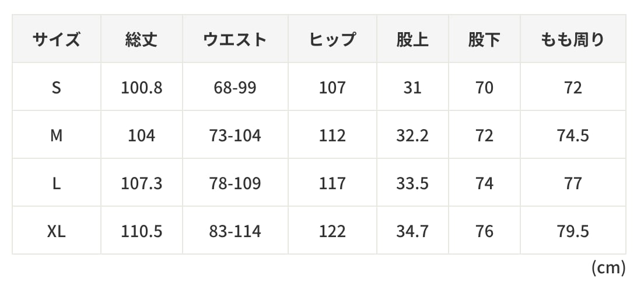Viewport: 644px width, 285px height.
Task: Click the 股上 column header
Action: click(x=412, y=39)
